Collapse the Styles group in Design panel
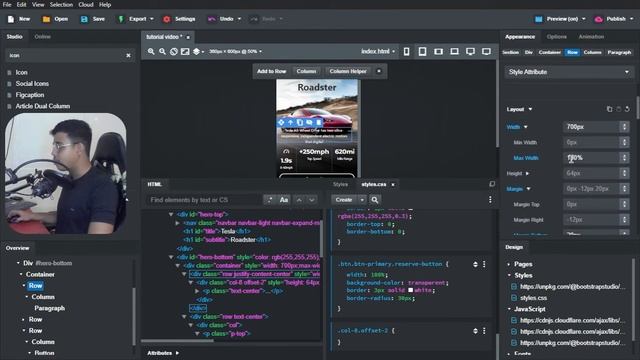 [x=509, y=276]
